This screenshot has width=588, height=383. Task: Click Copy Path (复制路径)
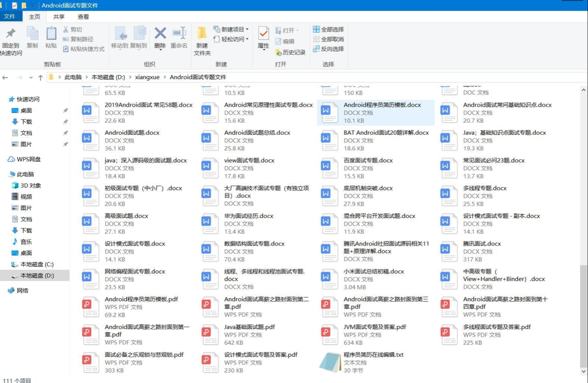click(78, 39)
